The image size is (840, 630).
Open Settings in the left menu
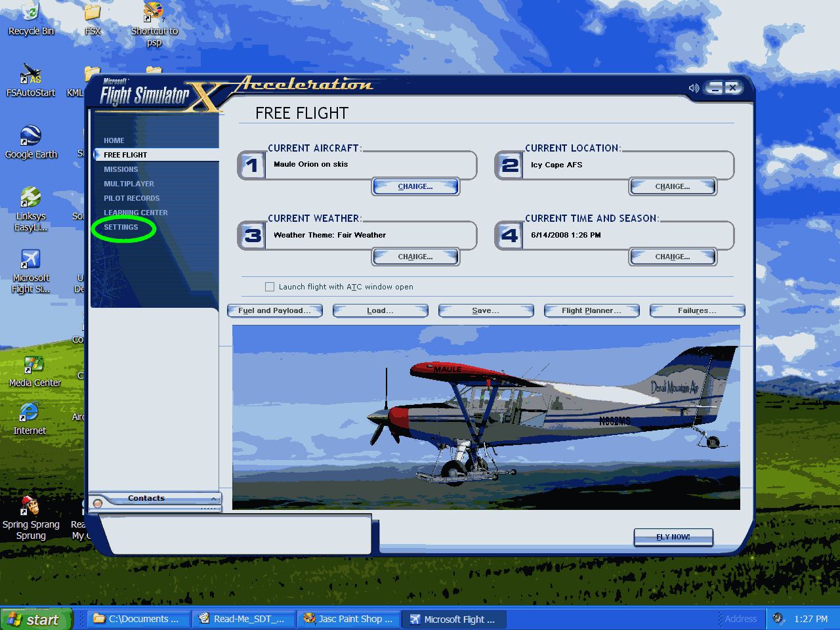(x=121, y=227)
